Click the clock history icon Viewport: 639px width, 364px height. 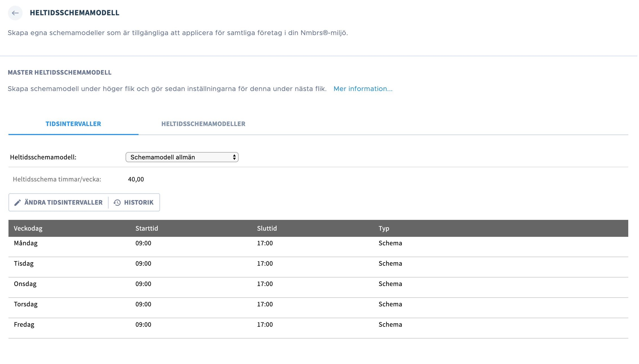tap(117, 203)
